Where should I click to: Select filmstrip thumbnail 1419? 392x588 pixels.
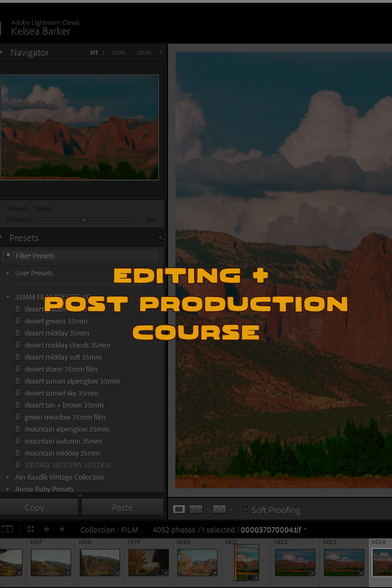click(148, 562)
